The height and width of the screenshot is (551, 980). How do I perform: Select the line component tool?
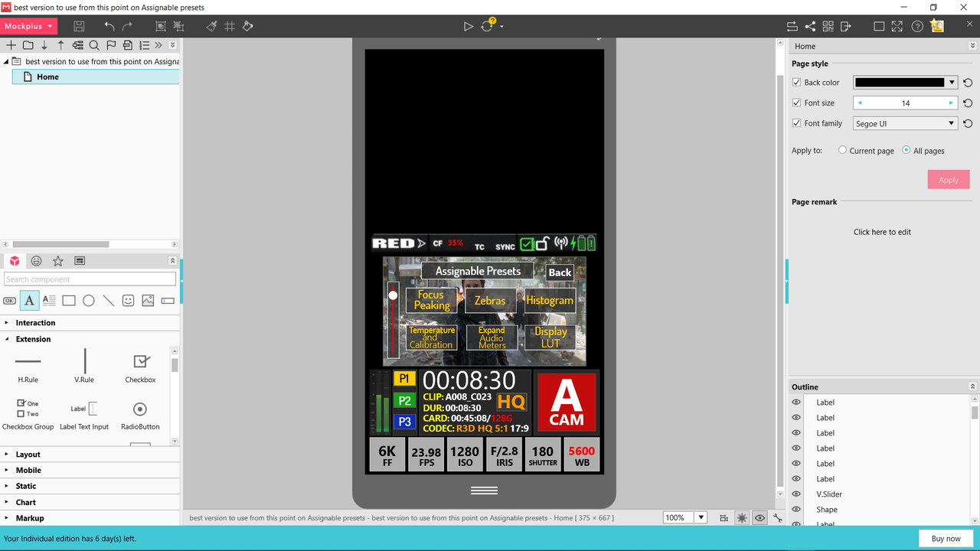109,301
